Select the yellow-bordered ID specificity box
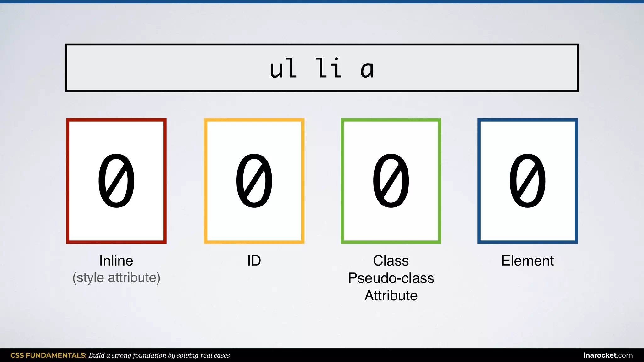This screenshot has height=362, width=644. pyautogui.click(x=254, y=181)
